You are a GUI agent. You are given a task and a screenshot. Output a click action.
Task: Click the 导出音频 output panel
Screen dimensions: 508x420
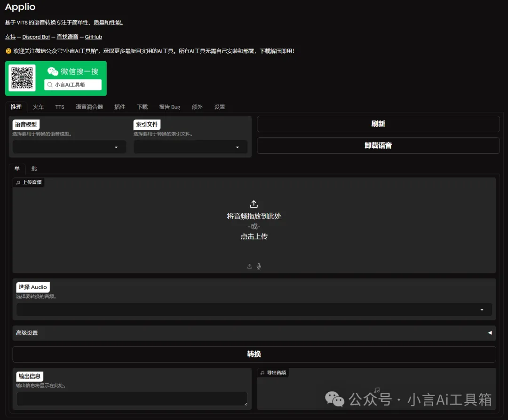pos(376,389)
